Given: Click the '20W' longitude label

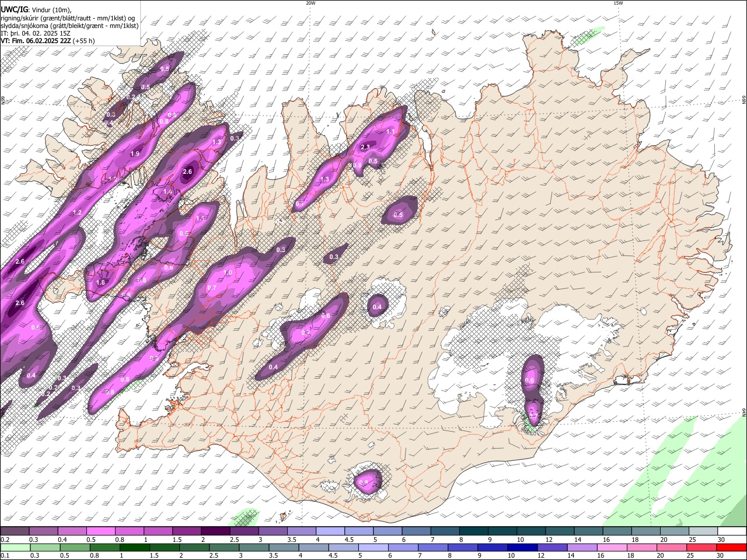Looking at the screenshot, I should [x=310, y=3].
